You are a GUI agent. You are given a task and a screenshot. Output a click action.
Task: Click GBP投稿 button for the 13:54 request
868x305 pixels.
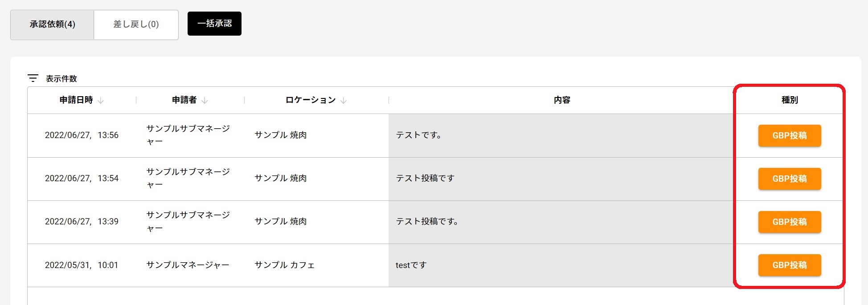[789, 179]
